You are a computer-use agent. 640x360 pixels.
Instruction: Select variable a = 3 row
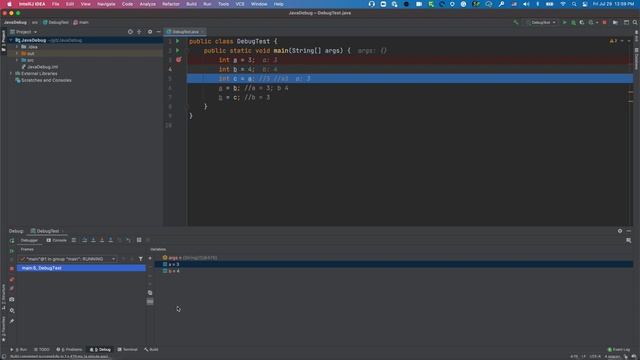coord(394,264)
